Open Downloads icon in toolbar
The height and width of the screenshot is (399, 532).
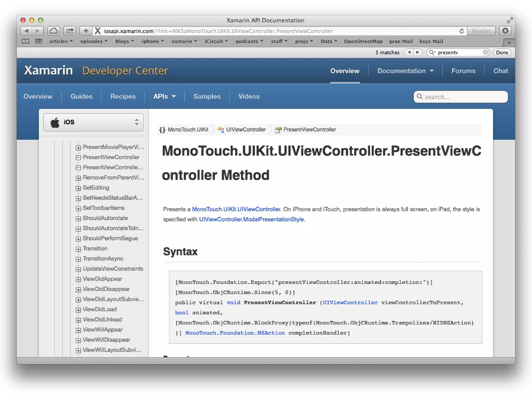click(x=505, y=31)
